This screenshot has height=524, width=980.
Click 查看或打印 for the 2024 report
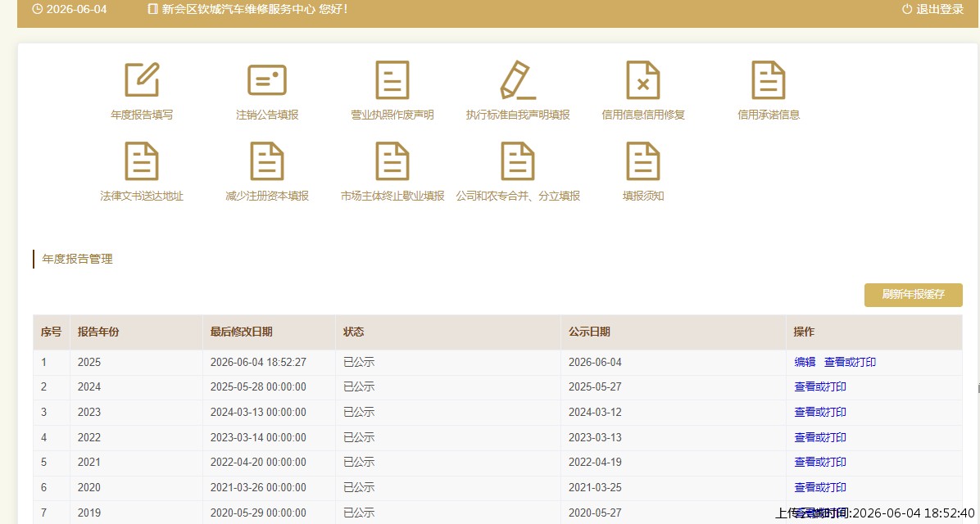pyautogui.click(x=820, y=387)
